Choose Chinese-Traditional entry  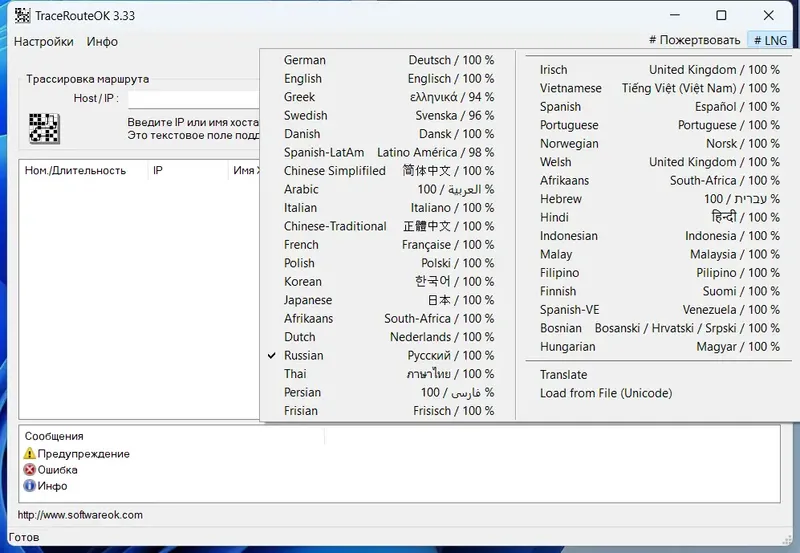tap(388, 226)
